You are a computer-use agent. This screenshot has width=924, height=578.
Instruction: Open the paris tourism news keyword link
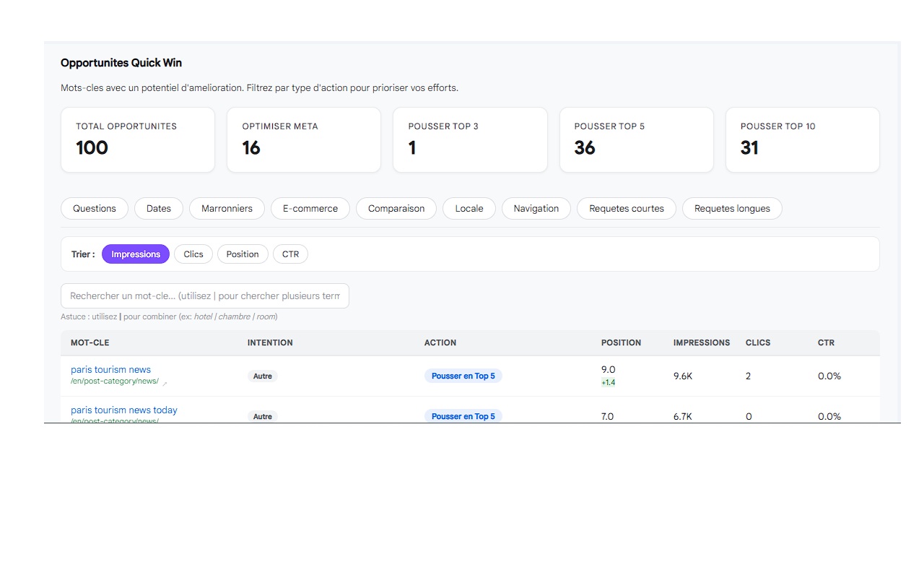(110, 369)
